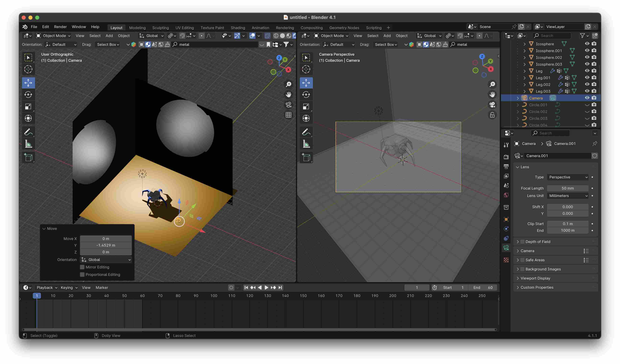
Task: Expand the Icosphere.003 tree item
Action: (x=524, y=64)
